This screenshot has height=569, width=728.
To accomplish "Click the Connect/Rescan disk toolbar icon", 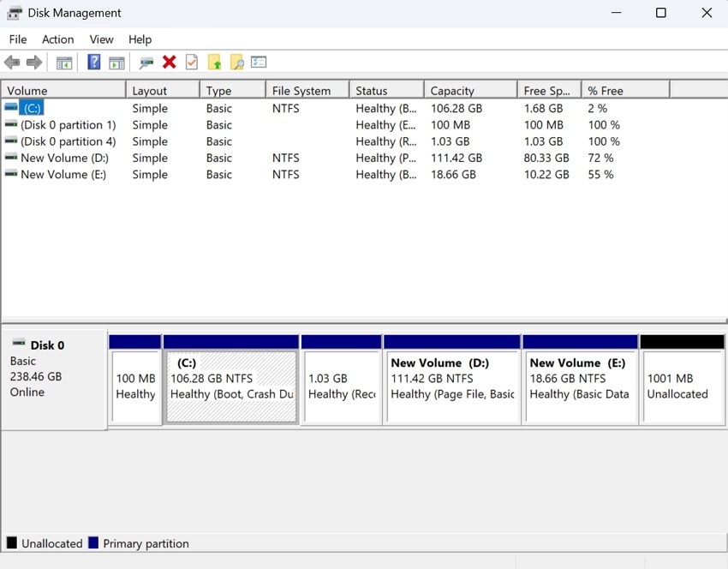I will pos(146,63).
